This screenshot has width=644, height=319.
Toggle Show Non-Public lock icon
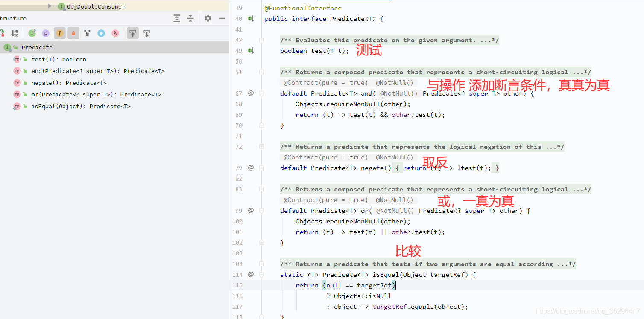[x=73, y=33]
